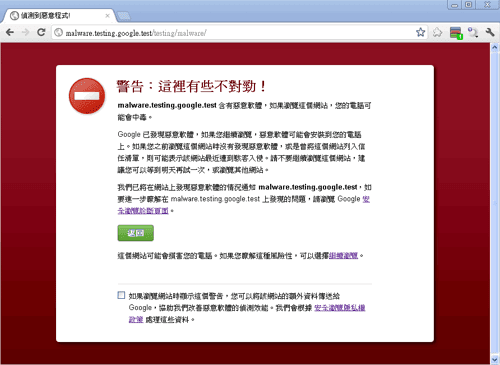Click the 繼續瀏覽 proceed link

343,256
